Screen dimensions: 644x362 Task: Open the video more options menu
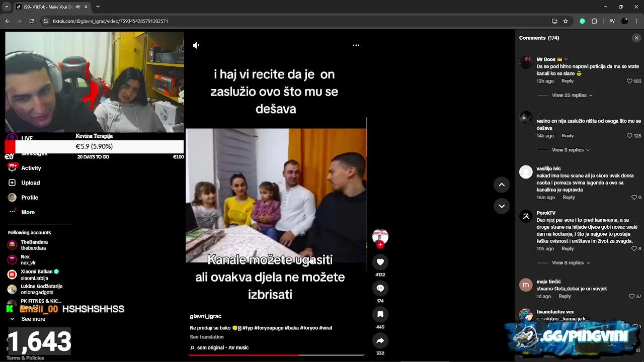[356, 45]
